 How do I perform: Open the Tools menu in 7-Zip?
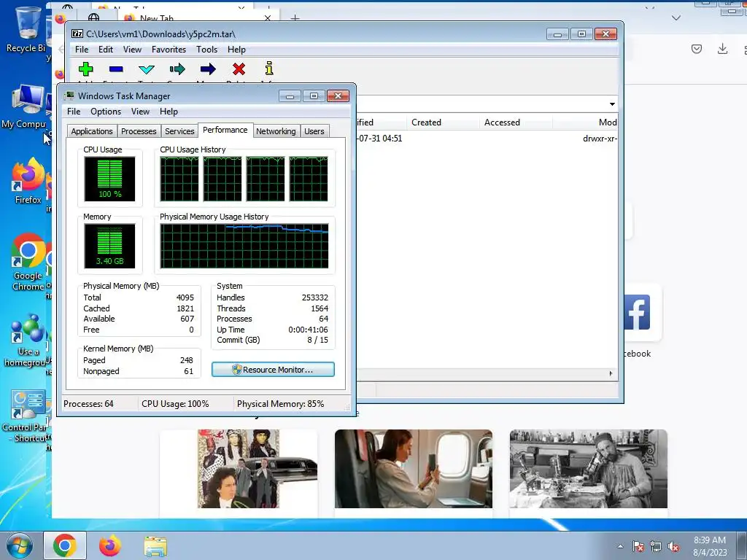click(206, 50)
